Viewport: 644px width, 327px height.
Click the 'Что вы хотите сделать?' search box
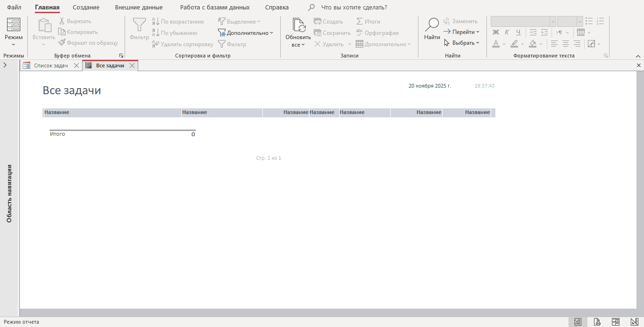[354, 8]
